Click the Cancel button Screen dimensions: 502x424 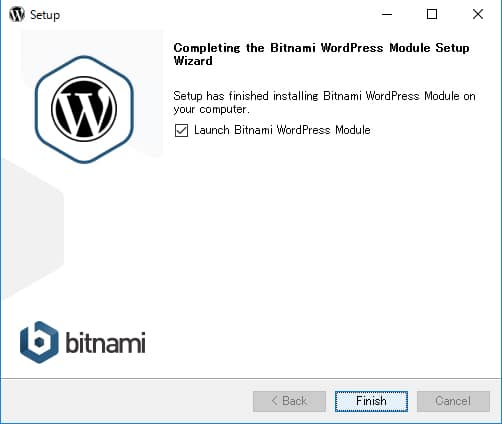click(453, 401)
